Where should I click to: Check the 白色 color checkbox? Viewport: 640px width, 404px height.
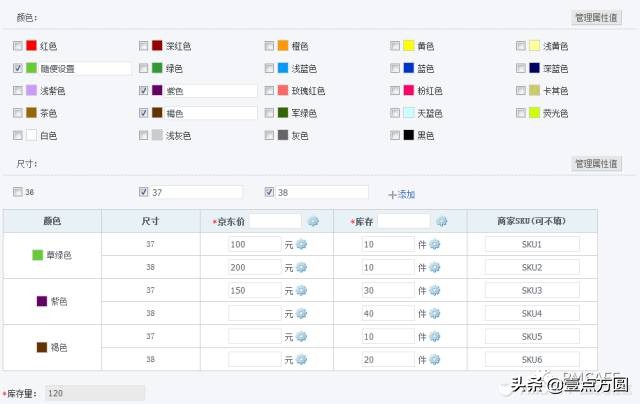[18, 135]
